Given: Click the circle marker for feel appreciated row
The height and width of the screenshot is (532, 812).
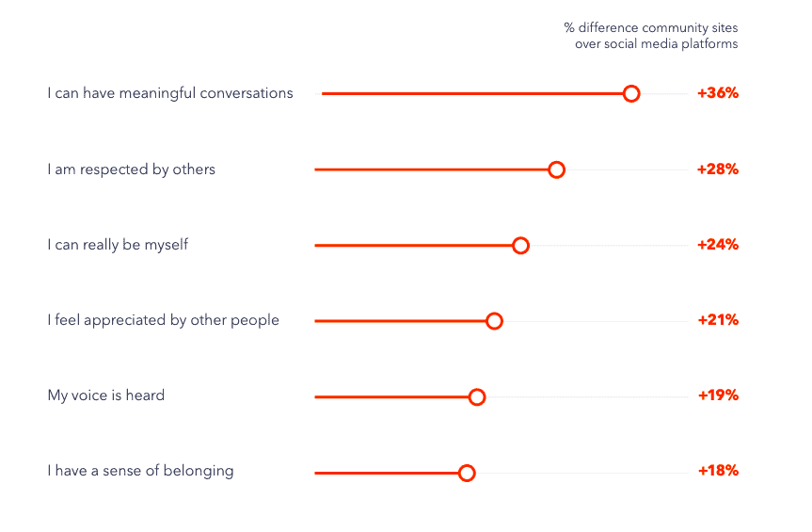Looking at the screenshot, I should [x=494, y=321].
